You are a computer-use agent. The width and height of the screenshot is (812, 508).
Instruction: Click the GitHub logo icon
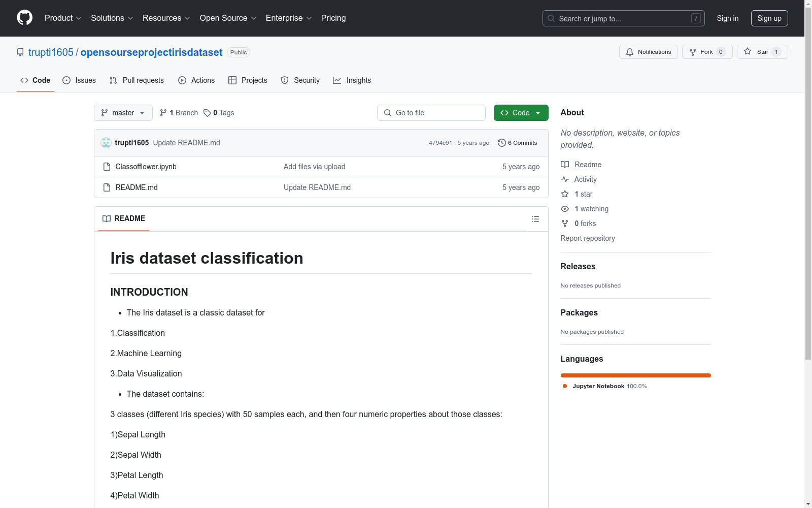point(24,18)
